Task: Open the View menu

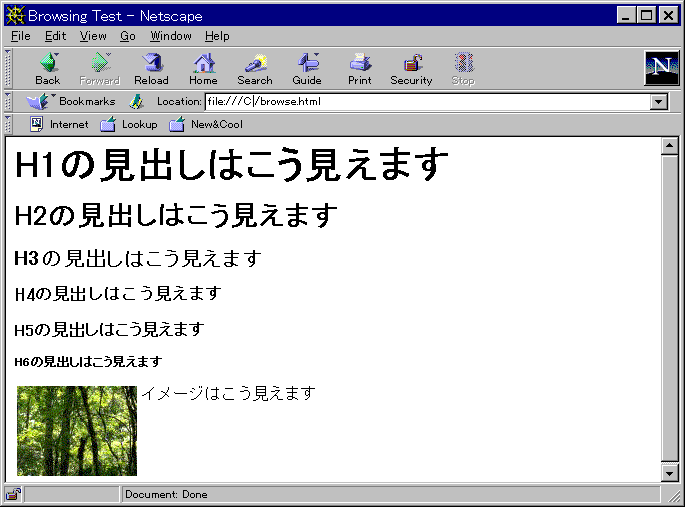Action: (x=93, y=36)
